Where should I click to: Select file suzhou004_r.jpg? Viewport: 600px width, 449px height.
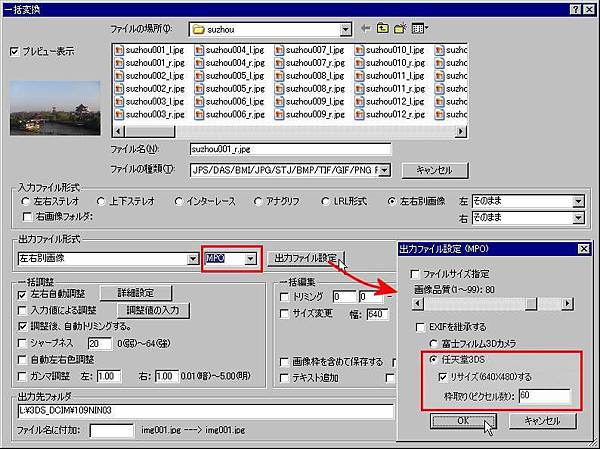pos(230,62)
